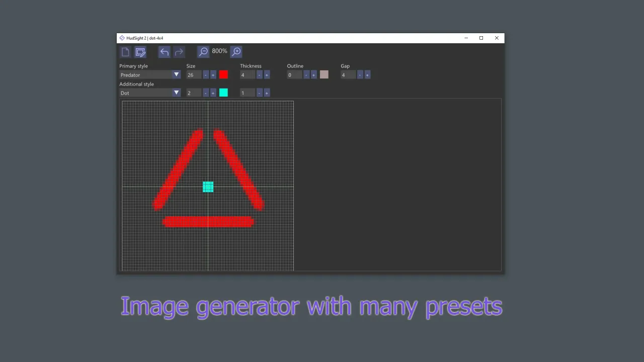644x362 pixels.
Task: Click the cyan dot on the preview canvas
Action: pyautogui.click(x=208, y=187)
